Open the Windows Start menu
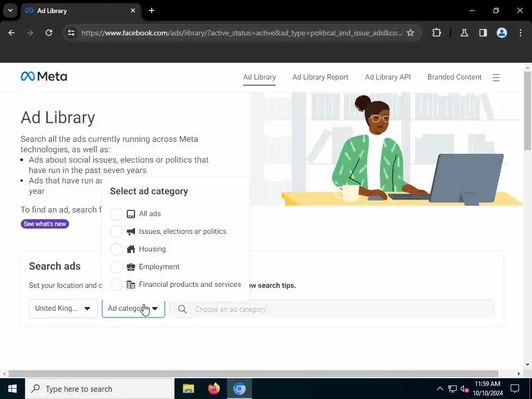This screenshot has height=399, width=532. pyautogui.click(x=12, y=389)
